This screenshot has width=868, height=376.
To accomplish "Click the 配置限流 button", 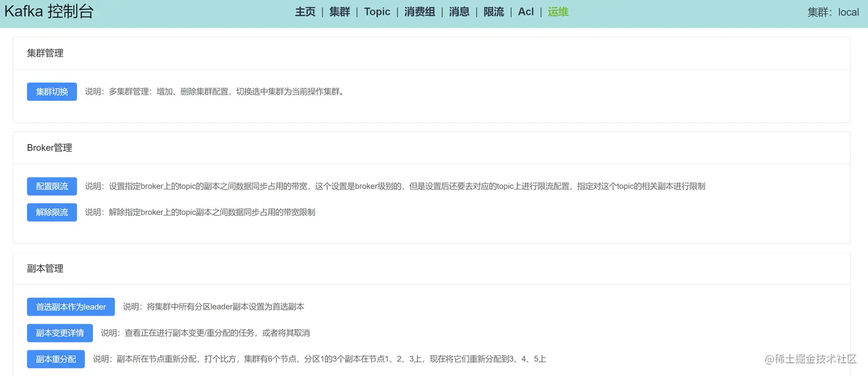I will click(x=52, y=186).
